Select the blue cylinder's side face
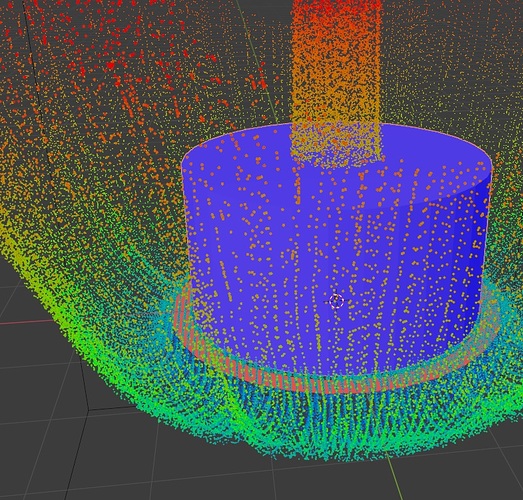The height and width of the screenshot is (500, 523). [x=334, y=267]
